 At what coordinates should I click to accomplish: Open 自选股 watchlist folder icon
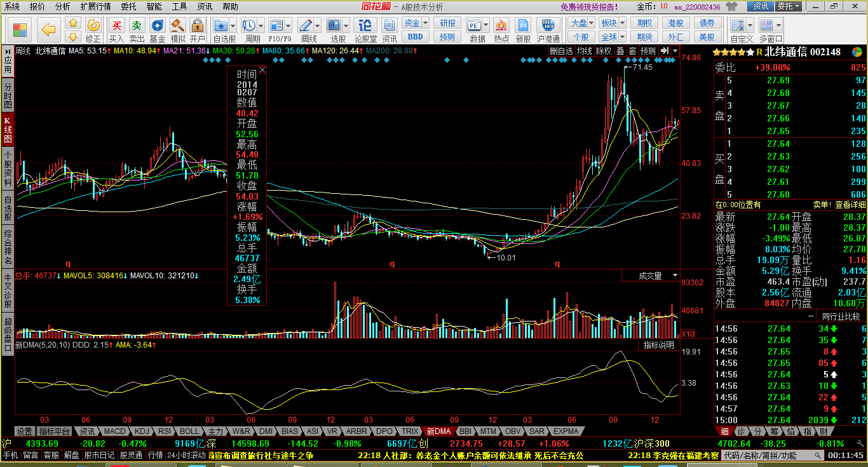220,25
